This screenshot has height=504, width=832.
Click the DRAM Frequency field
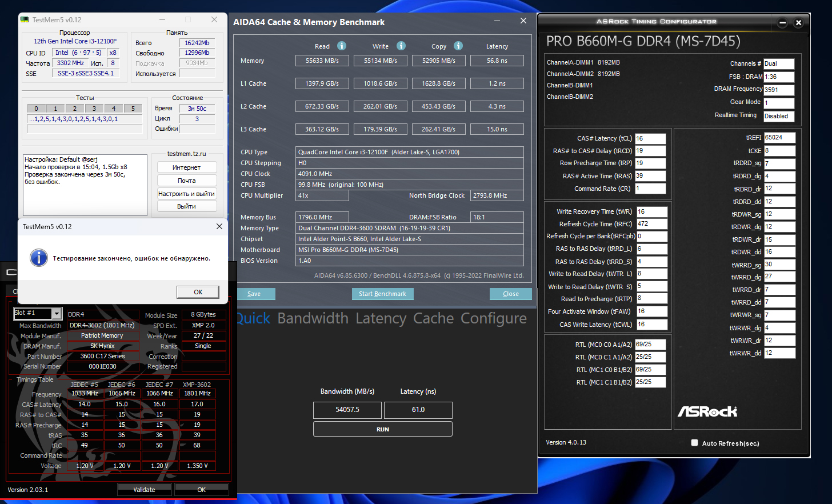point(779,90)
